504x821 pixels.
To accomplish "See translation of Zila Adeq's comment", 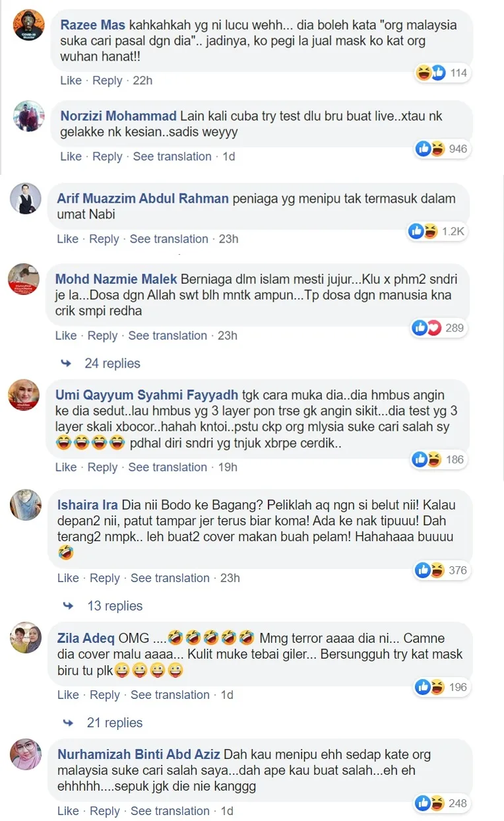I will (170, 695).
